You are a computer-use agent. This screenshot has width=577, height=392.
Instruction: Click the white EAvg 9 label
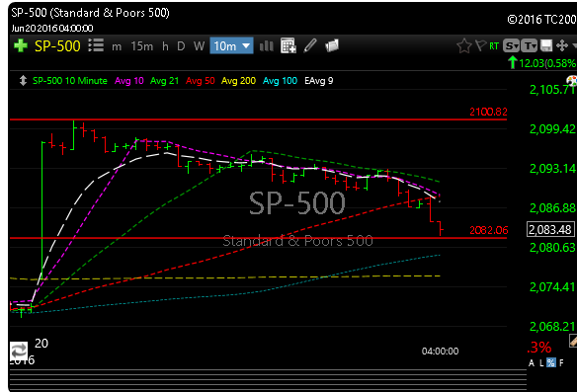pos(319,81)
